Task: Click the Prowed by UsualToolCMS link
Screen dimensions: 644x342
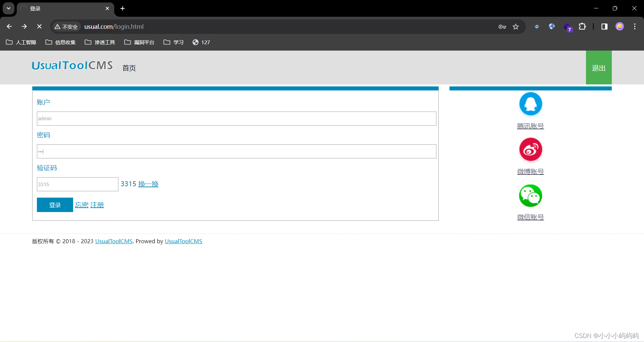Action: [183, 241]
